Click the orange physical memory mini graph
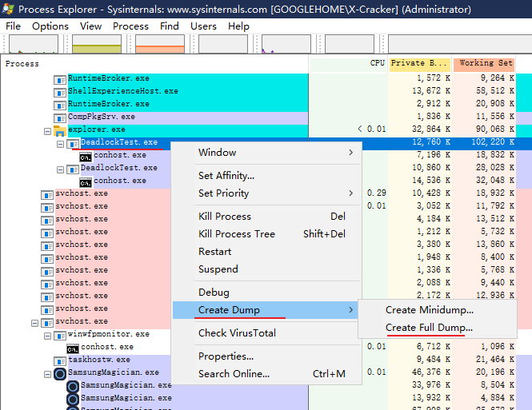This screenshot has height=410, width=532. (x=160, y=44)
